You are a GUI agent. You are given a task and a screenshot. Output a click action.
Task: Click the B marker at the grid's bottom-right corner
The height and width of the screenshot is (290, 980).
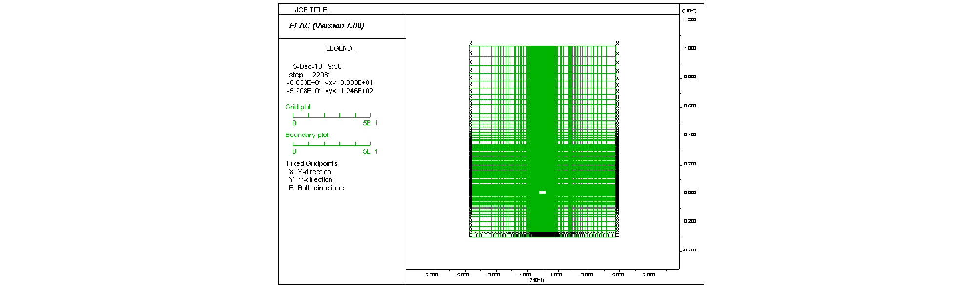point(617,235)
